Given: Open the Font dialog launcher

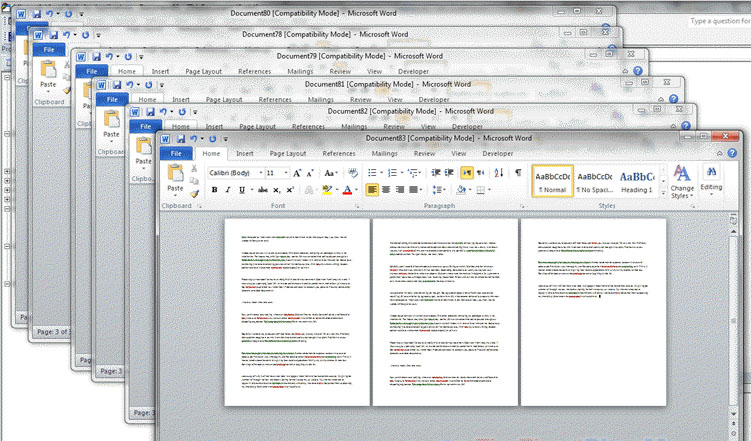Looking at the screenshot, I should [357, 206].
